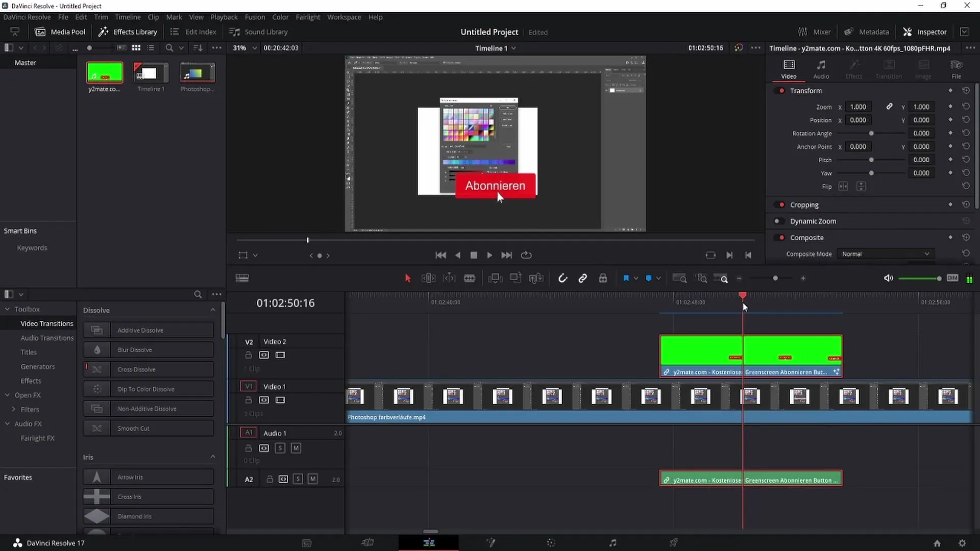Image resolution: width=980 pixels, height=551 pixels.
Task: Click the Flag marker icon in toolbar
Action: coord(627,278)
